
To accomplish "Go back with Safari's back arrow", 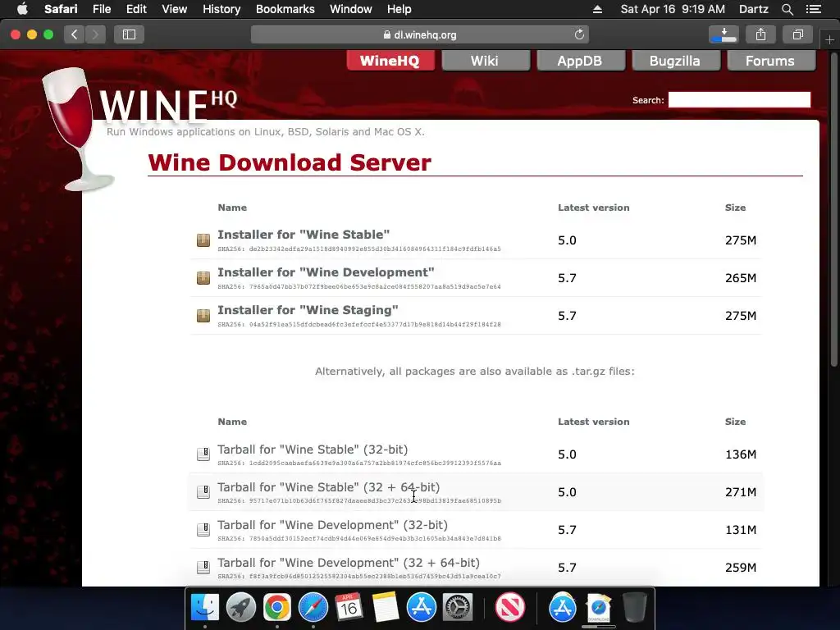I will (x=75, y=34).
